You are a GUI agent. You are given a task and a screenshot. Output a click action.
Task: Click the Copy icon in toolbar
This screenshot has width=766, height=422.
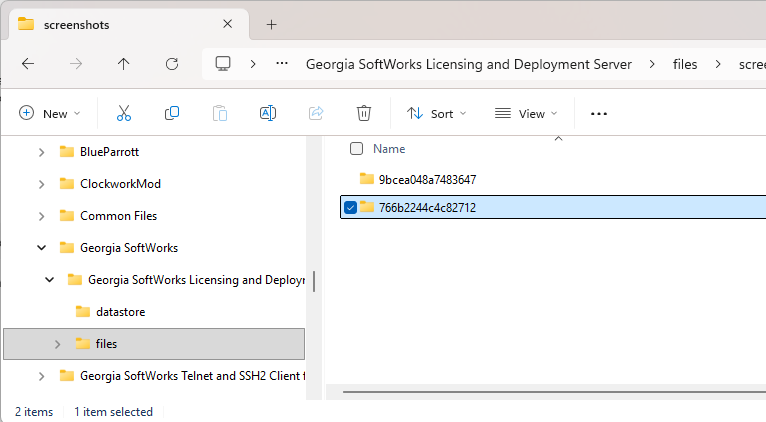pos(172,113)
